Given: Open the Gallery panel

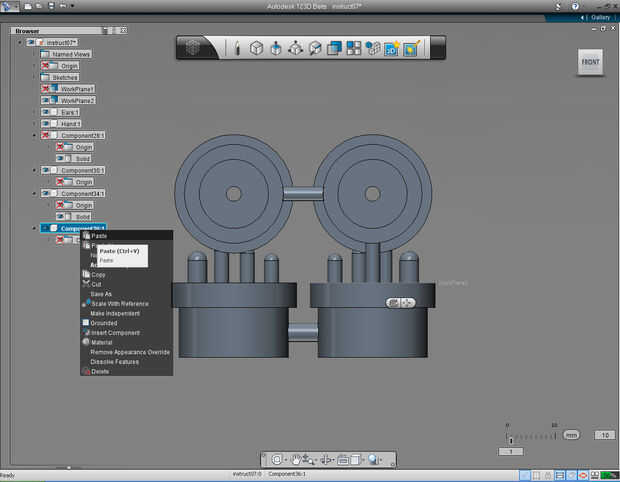Looking at the screenshot, I should pyautogui.click(x=598, y=17).
